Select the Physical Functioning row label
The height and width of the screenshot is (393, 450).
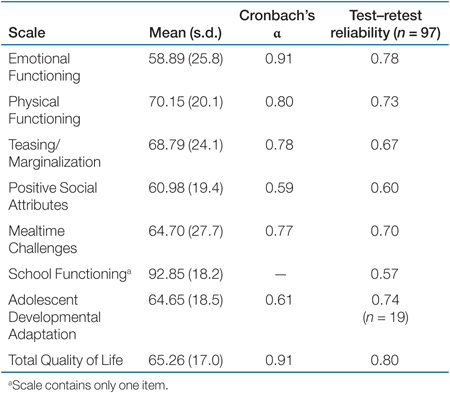(x=44, y=110)
